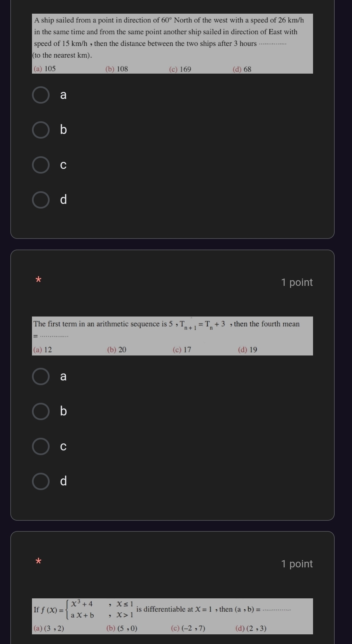
Task: Click the label text 'd' under ship question
Action: pos(63,199)
